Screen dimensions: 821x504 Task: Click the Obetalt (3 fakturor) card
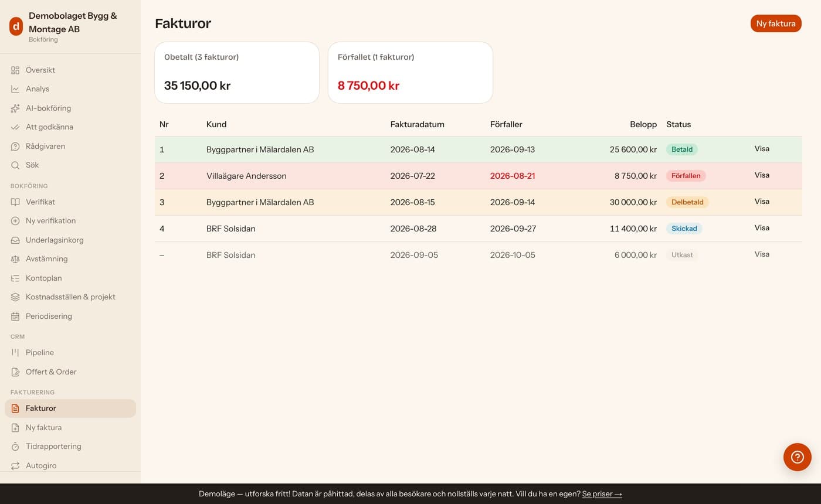click(237, 73)
